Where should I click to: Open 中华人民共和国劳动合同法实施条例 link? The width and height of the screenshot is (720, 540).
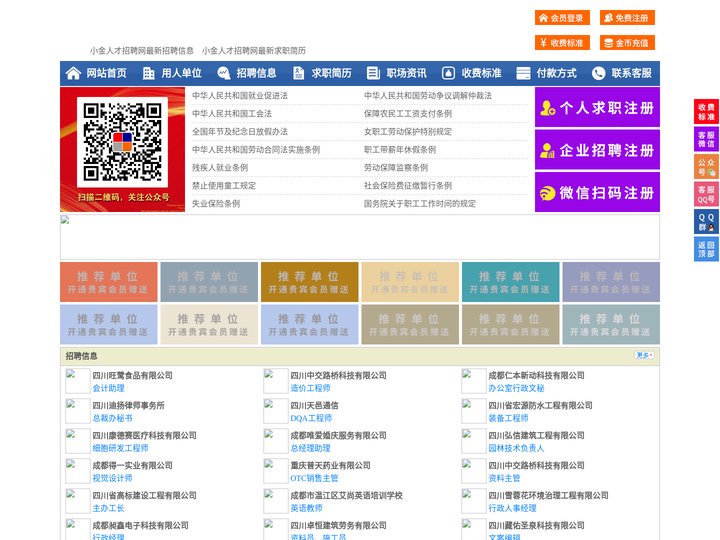pos(256,150)
